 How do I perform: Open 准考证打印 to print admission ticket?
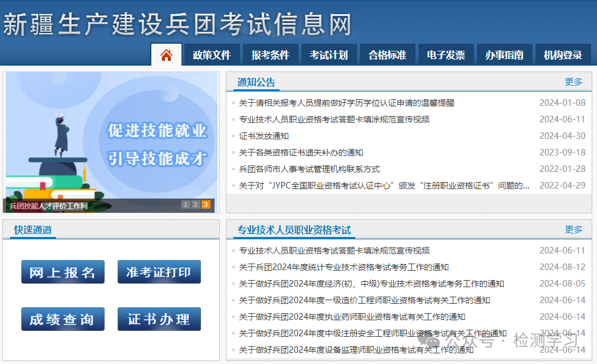click(159, 272)
